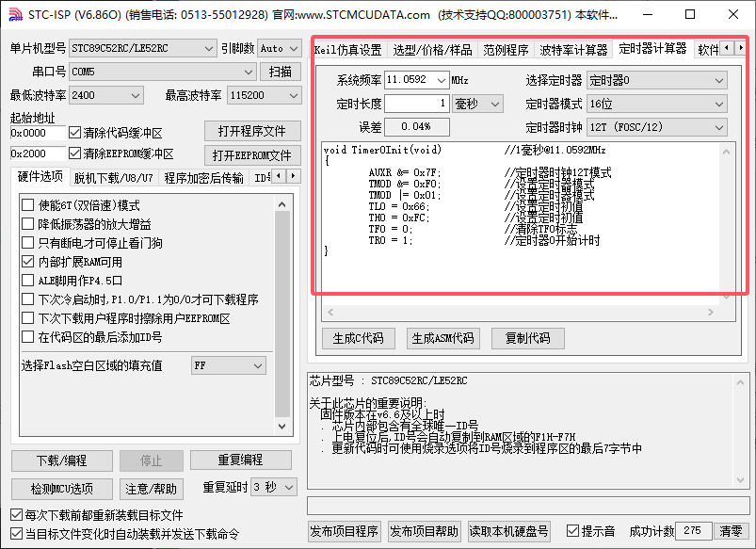The height and width of the screenshot is (549, 756).
Task: Click the 生成C代码 button
Action: point(358,339)
